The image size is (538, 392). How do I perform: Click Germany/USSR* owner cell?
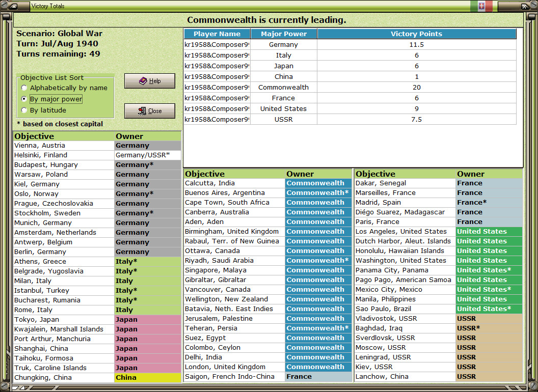[x=148, y=155]
